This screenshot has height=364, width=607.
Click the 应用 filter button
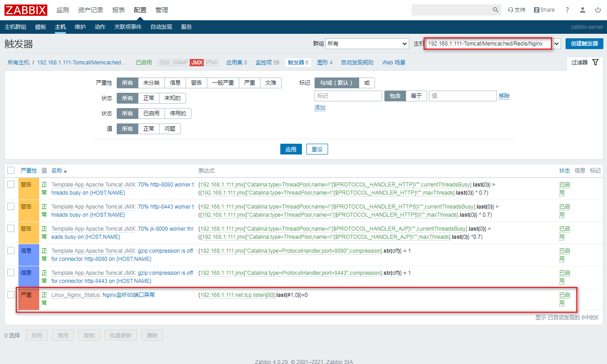click(x=291, y=149)
